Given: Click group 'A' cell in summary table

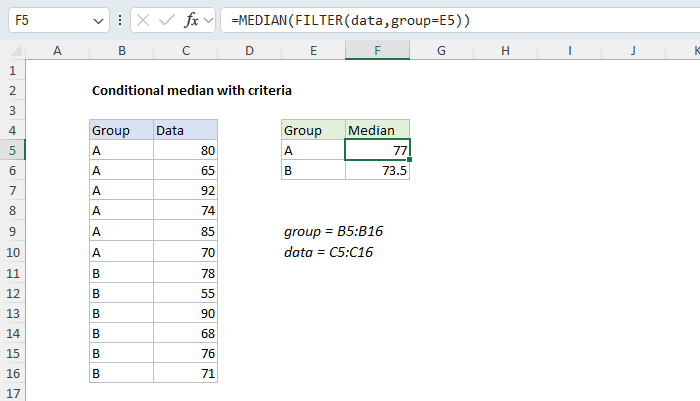Looking at the screenshot, I should click(313, 150).
